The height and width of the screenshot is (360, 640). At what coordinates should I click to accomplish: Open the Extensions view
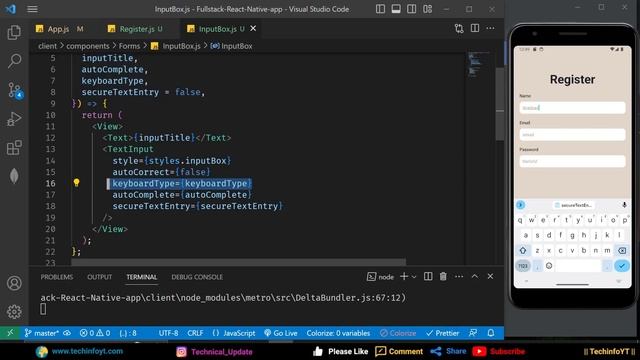[x=14, y=148]
